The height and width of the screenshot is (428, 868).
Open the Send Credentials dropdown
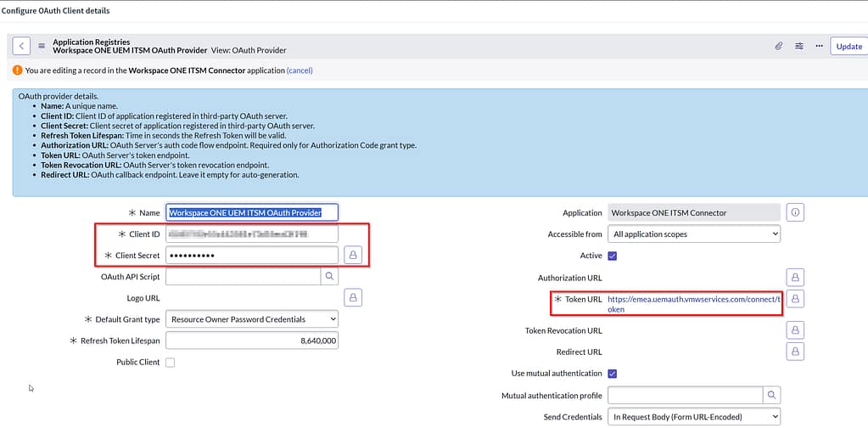click(x=694, y=416)
